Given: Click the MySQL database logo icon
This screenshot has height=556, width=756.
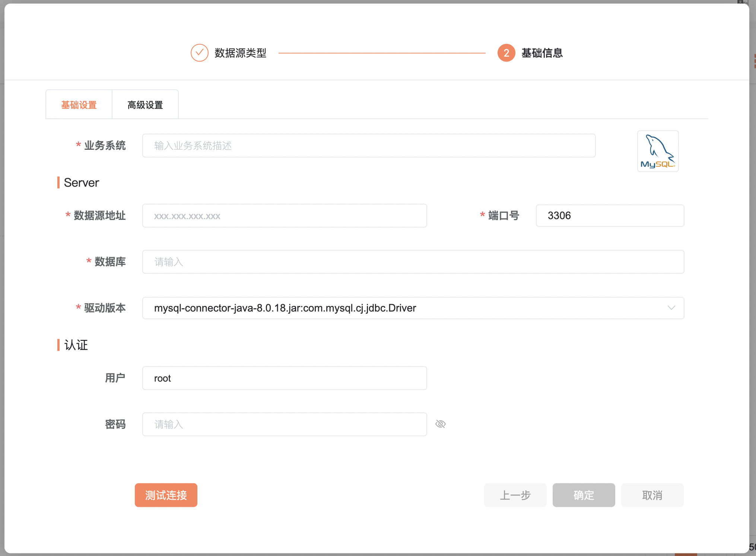Looking at the screenshot, I should 658,151.
